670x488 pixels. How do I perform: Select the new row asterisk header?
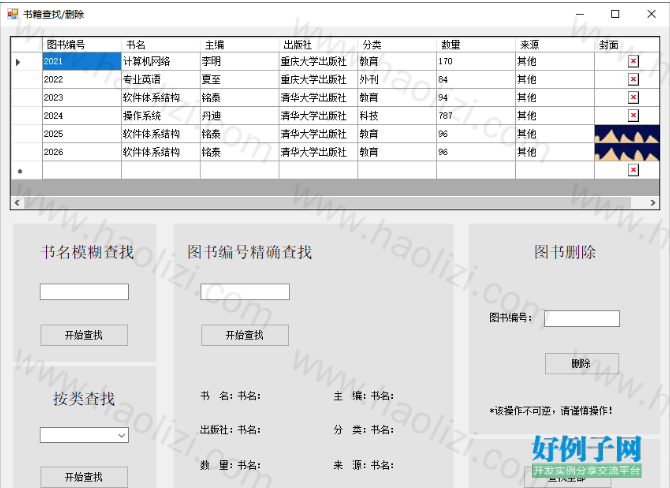[x=26, y=171]
